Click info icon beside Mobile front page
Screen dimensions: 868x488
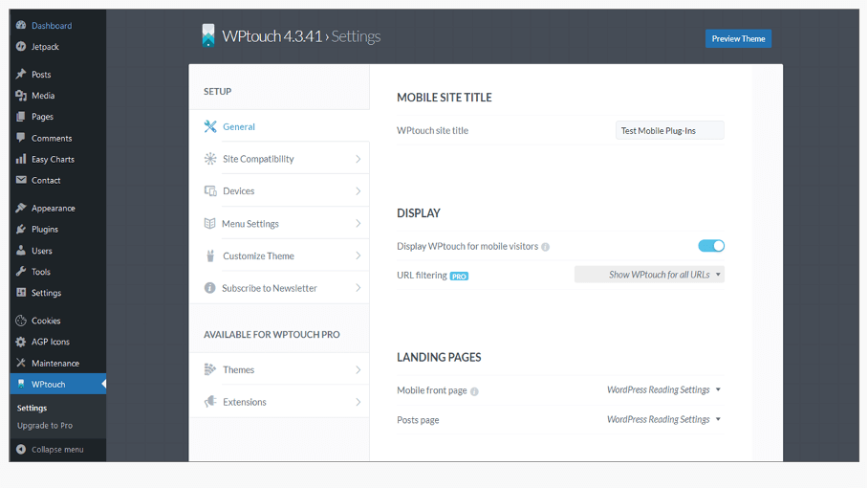(474, 391)
